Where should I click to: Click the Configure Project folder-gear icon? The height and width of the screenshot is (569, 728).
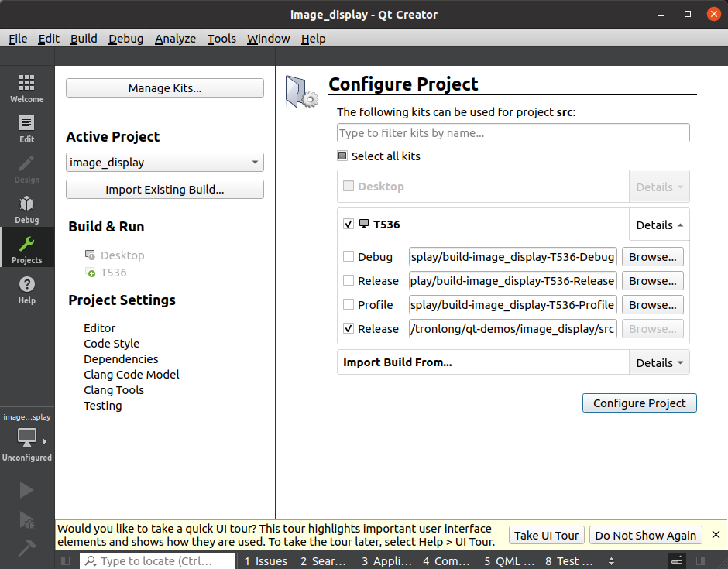pos(302,92)
